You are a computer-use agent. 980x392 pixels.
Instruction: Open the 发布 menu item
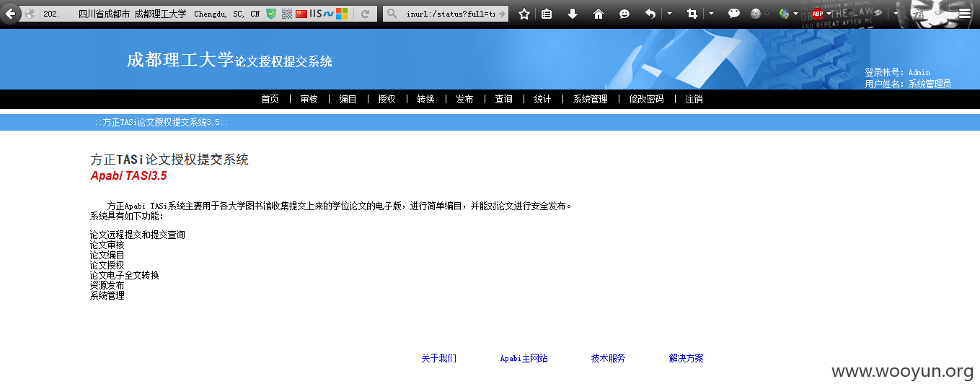click(465, 99)
